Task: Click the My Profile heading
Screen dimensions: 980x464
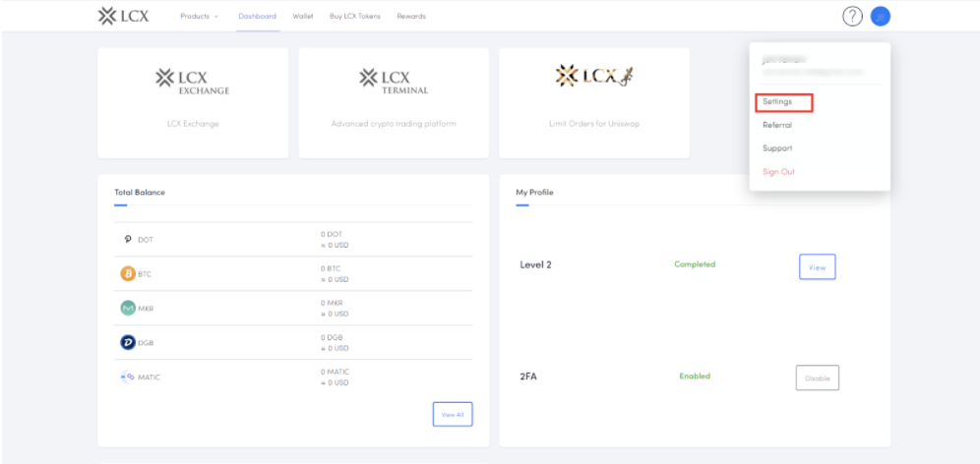Action: [534, 193]
